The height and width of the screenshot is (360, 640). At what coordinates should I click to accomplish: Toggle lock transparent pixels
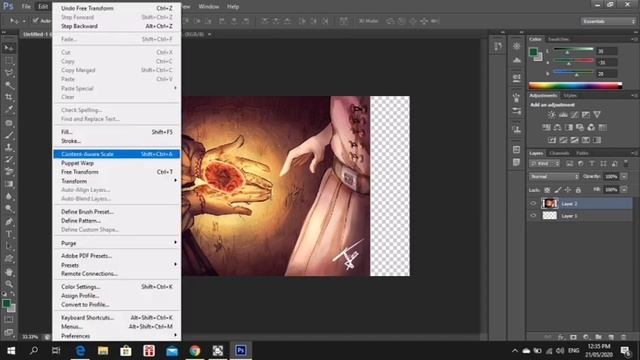547,190
